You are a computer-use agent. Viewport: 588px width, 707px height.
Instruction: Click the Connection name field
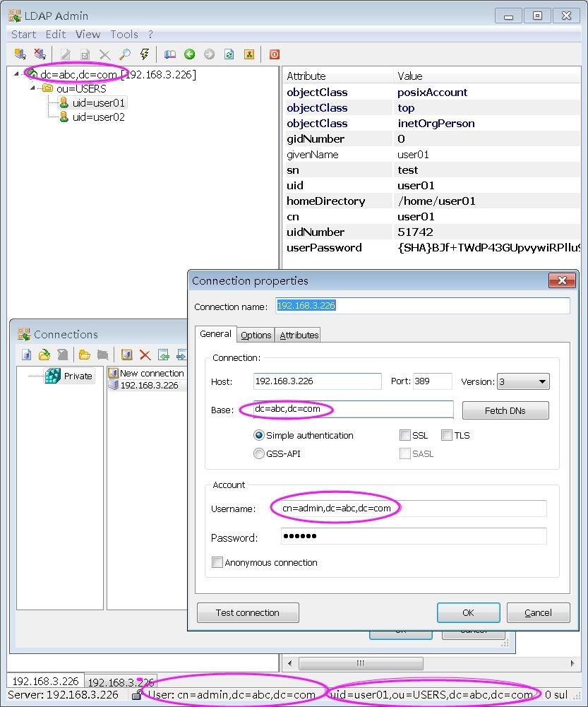pos(423,306)
